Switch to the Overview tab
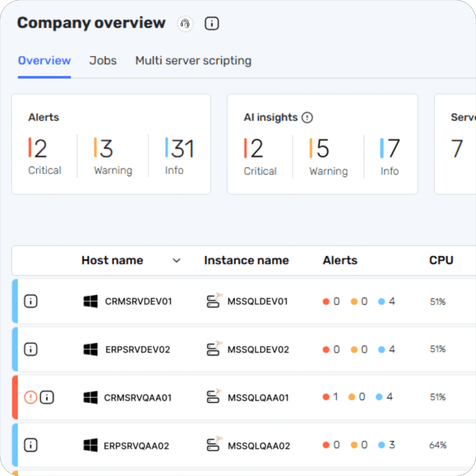 tap(44, 61)
